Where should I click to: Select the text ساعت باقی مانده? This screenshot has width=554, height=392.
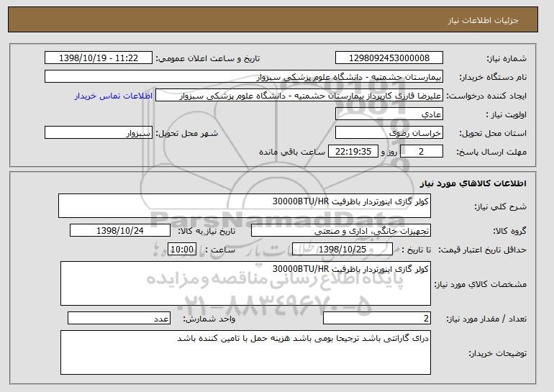click(x=292, y=152)
